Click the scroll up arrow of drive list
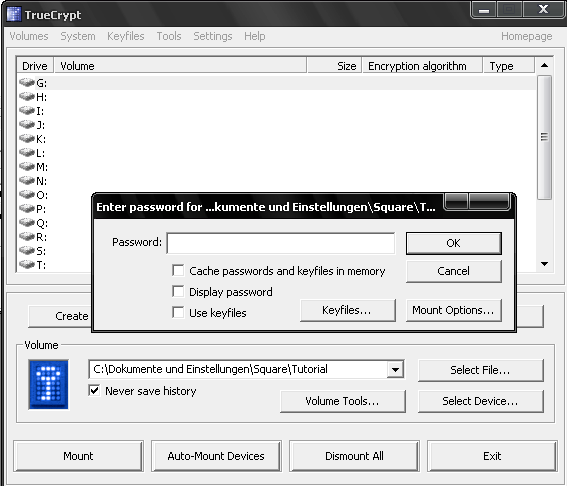Image resolution: width=569 pixels, height=490 pixels. click(x=544, y=66)
